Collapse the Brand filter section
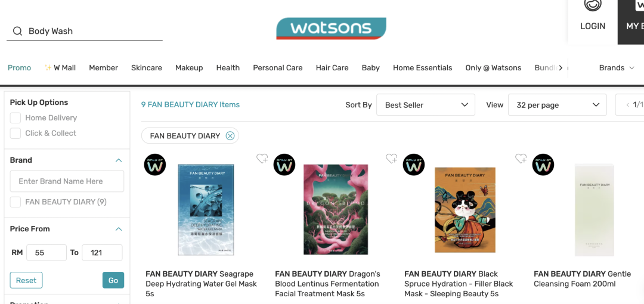Image resolution: width=644 pixels, height=304 pixels. (119, 160)
